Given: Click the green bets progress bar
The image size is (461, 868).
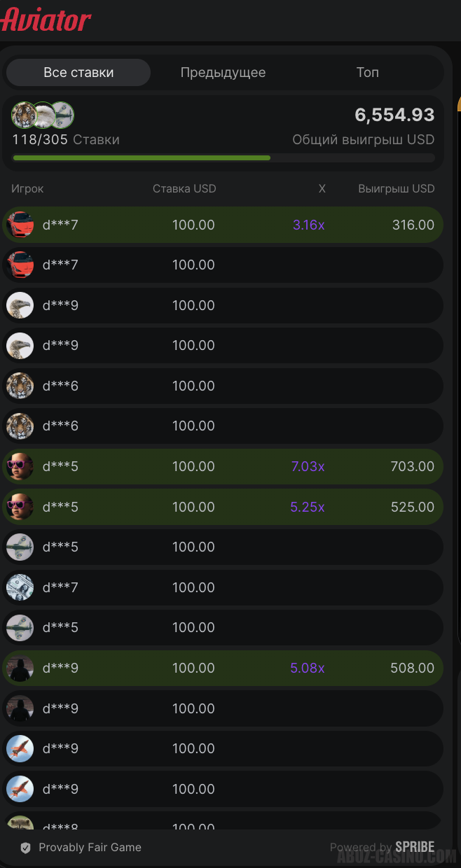Looking at the screenshot, I should (142, 158).
